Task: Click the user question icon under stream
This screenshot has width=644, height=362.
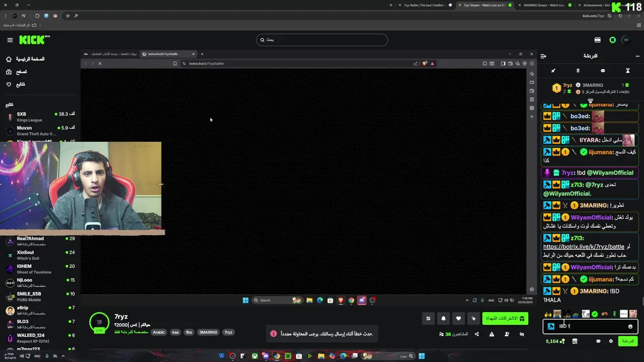Action: pyautogui.click(x=507, y=334)
